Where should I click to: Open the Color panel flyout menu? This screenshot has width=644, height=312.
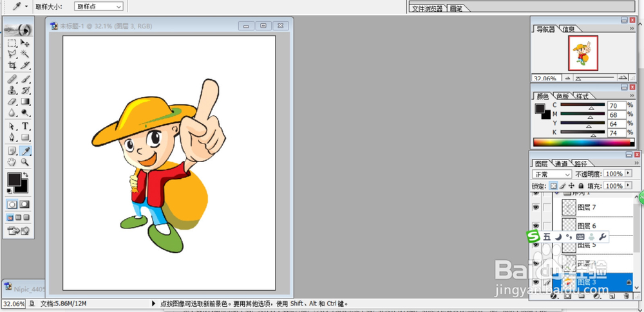click(632, 96)
